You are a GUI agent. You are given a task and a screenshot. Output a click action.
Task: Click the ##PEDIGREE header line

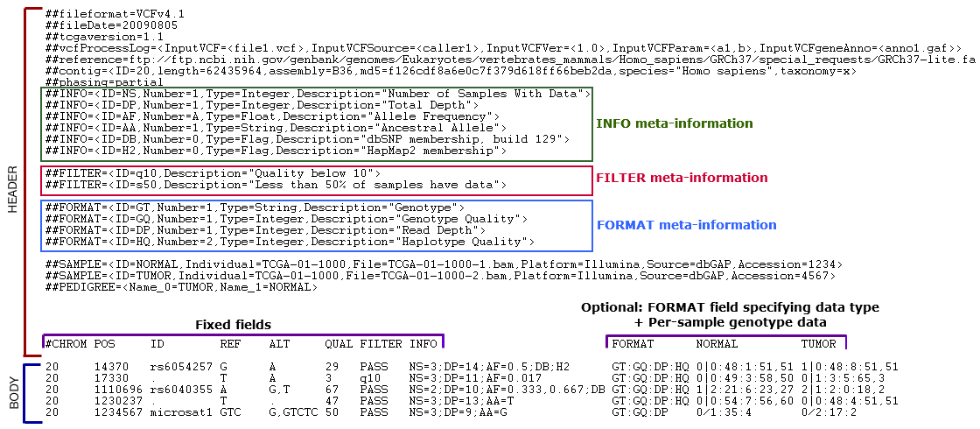181,286
